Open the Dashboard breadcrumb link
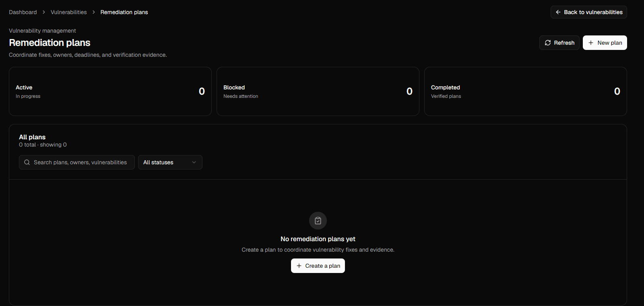 23,12
